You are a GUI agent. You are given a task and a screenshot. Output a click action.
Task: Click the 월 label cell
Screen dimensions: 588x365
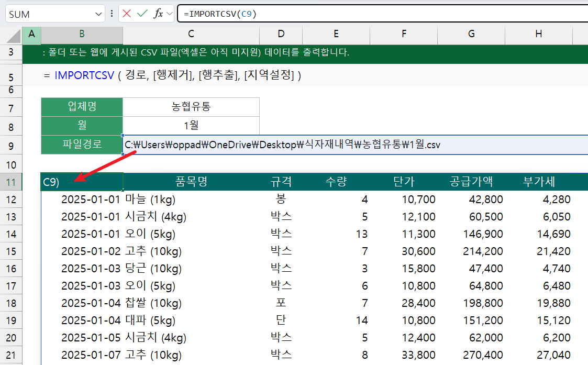pos(82,126)
